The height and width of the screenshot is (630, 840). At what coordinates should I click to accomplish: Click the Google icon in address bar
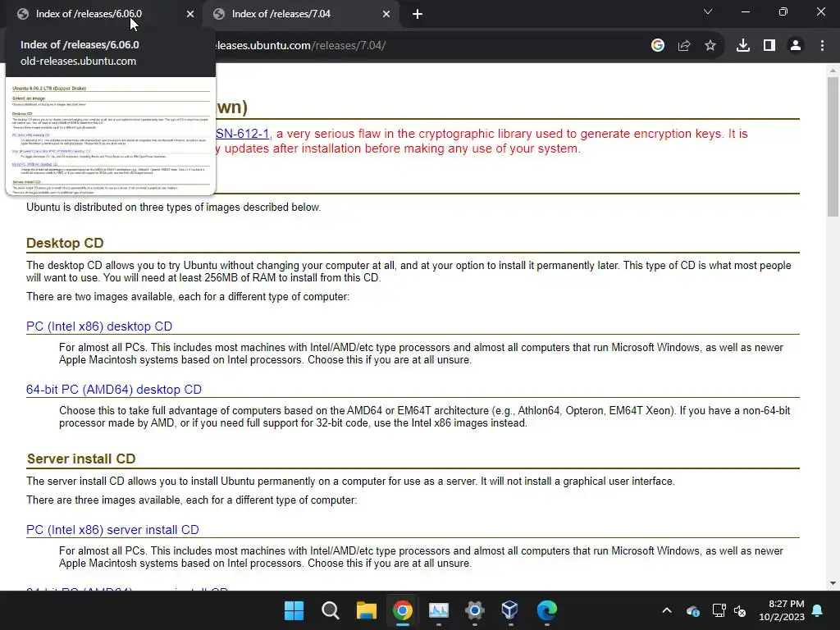tap(658, 46)
